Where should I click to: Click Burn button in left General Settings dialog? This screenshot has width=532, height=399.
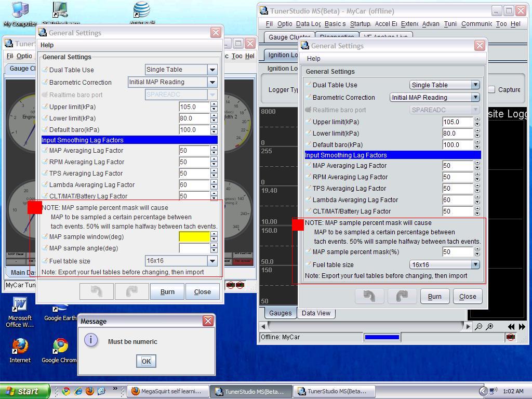coord(167,292)
